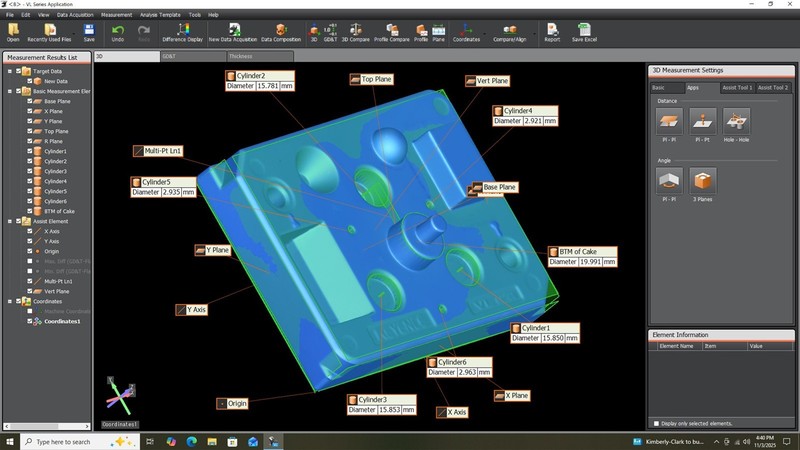Collapse the Basic Measurement Element node
This screenshot has width=800, height=450.
tap(10, 91)
